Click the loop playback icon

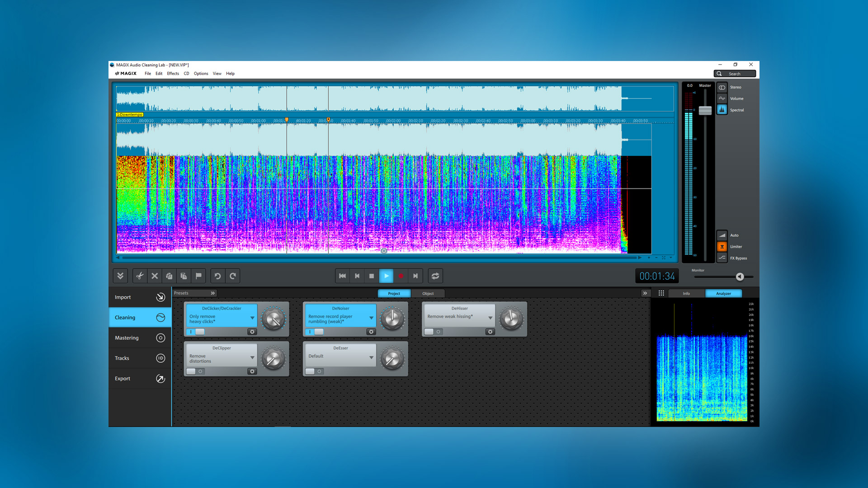pyautogui.click(x=435, y=276)
